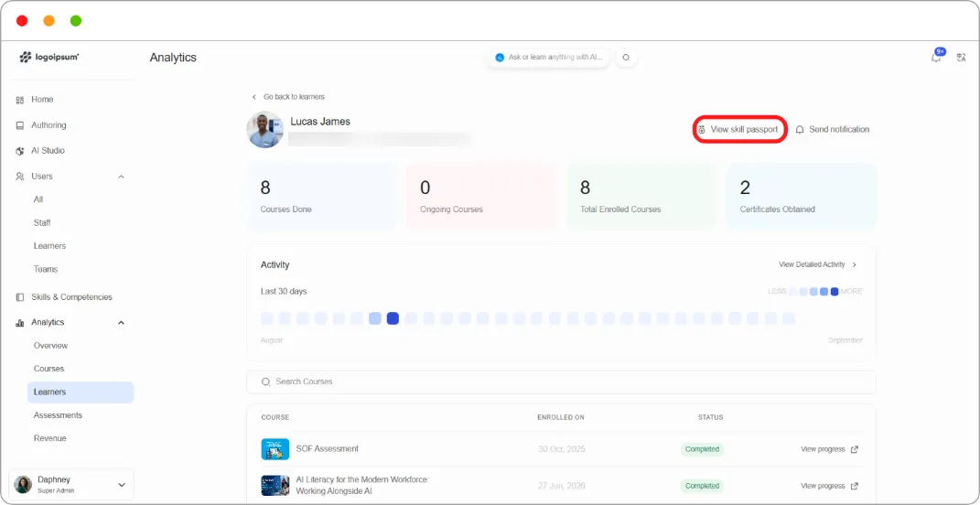Open Analytics Assessments

coord(58,415)
